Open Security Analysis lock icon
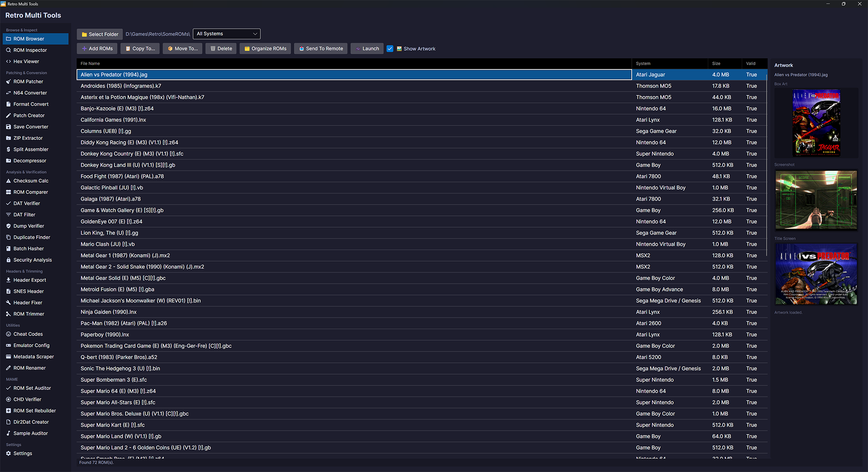868x472 pixels. pyautogui.click(x=8, y=260)
